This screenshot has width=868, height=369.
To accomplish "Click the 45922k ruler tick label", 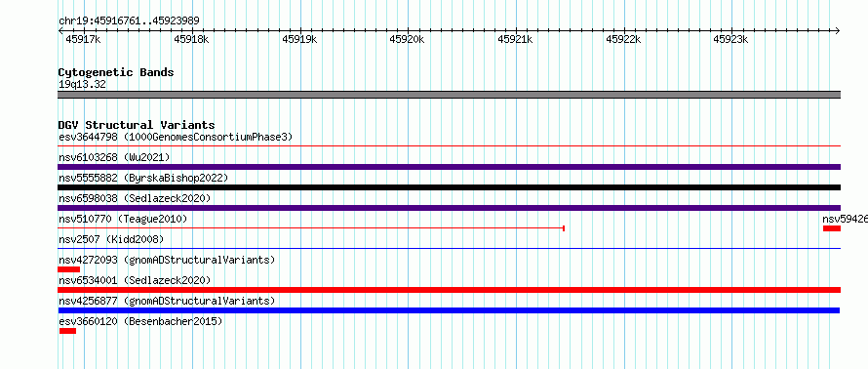I will pyautogui.click(x=624, y=39).
